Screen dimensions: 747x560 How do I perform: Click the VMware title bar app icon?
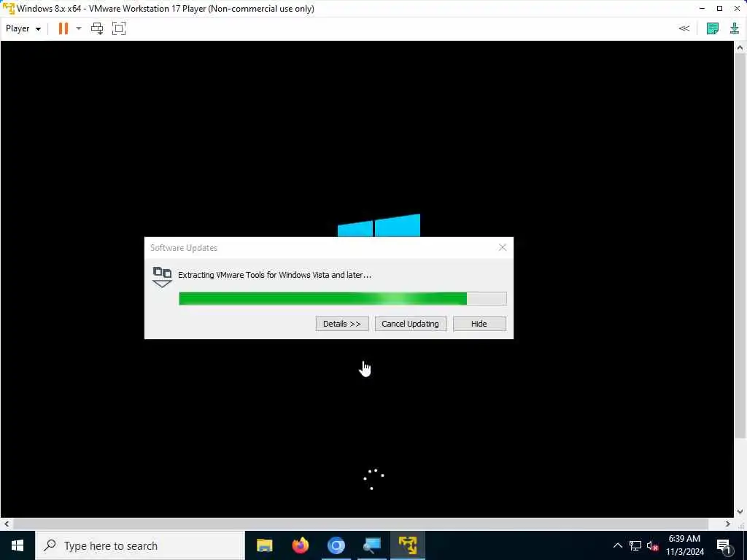[9, 9]
